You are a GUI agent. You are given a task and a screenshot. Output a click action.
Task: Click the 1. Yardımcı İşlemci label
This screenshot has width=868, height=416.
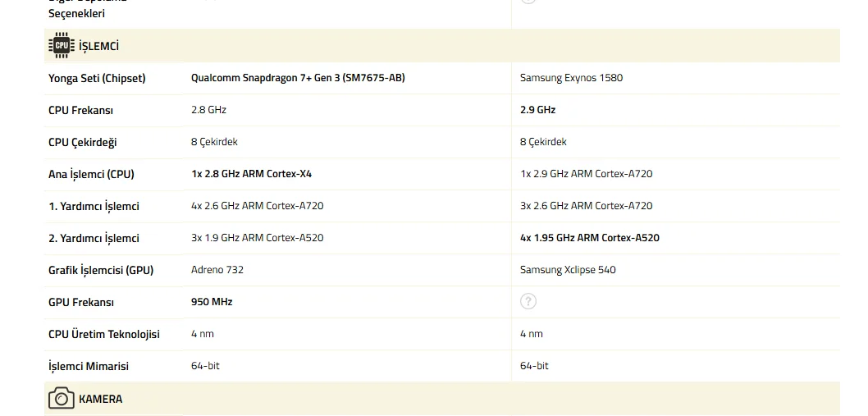94,207
